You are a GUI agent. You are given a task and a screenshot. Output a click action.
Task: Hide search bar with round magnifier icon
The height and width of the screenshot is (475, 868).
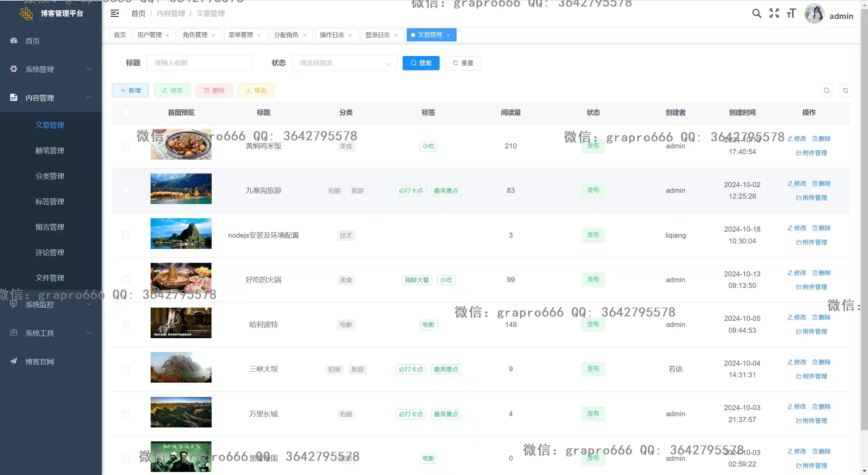point(827,90)
